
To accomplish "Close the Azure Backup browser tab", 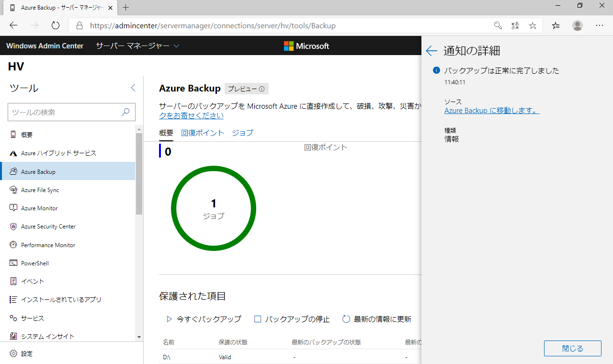I will (x=110, y=8).
